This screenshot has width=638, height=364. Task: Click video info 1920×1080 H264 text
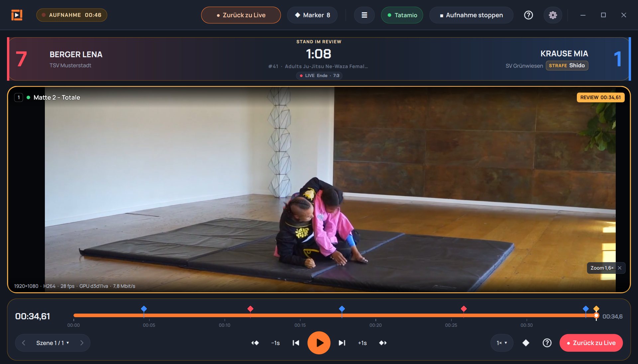tap(74, 286)
